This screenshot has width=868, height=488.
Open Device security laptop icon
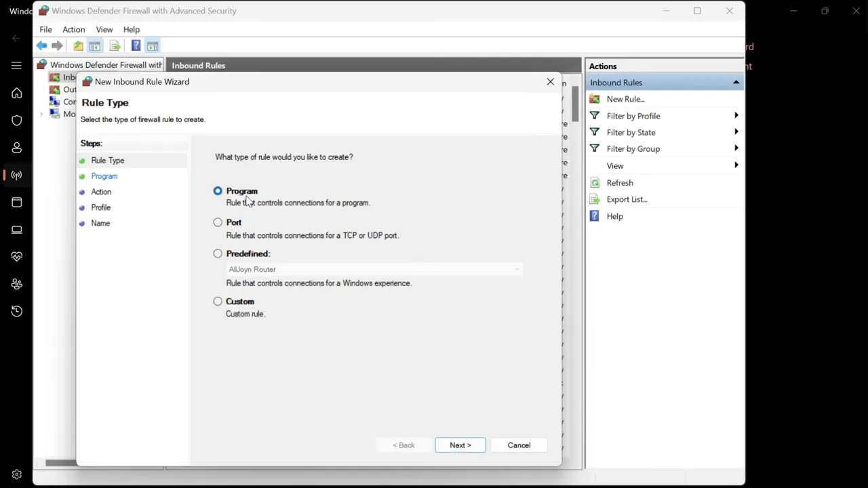coord(16,230)
